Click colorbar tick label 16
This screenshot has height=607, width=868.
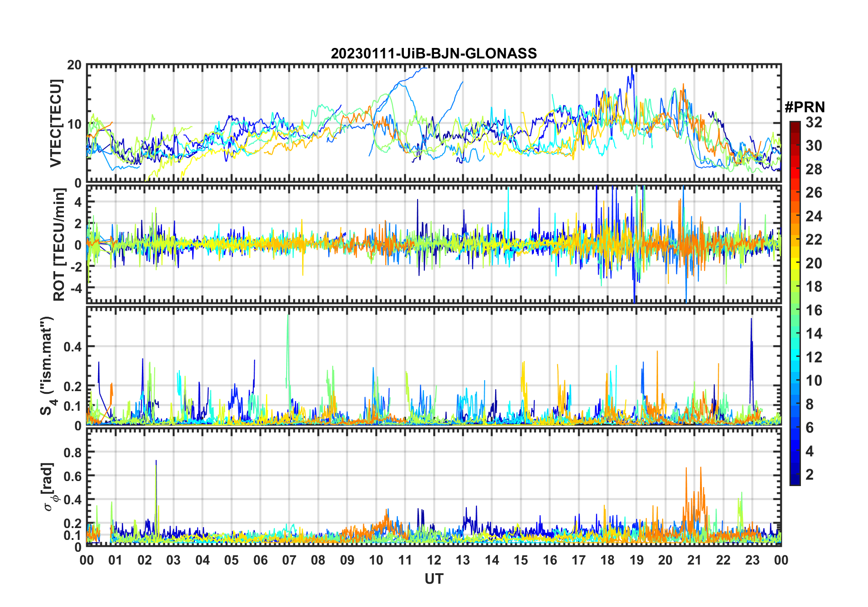pyautogui.click(x=814, y=310)
